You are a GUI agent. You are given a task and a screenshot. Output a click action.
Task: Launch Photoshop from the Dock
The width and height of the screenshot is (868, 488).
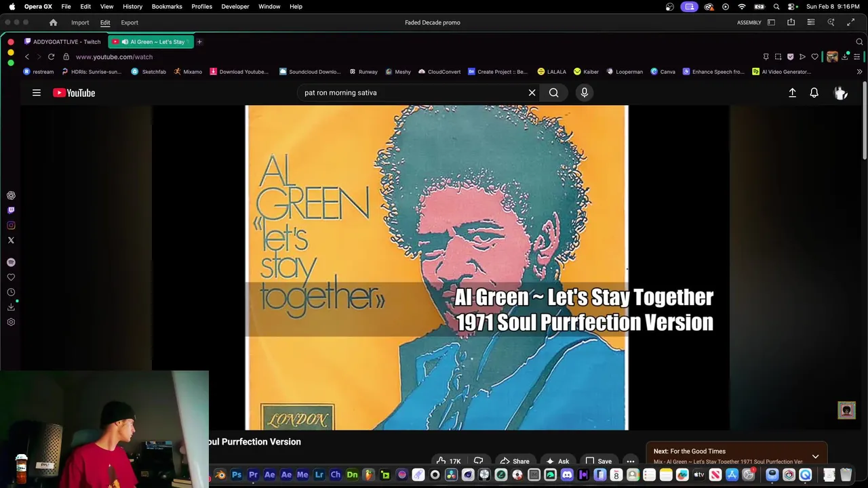pyautogui.click(x=237, y=474)
